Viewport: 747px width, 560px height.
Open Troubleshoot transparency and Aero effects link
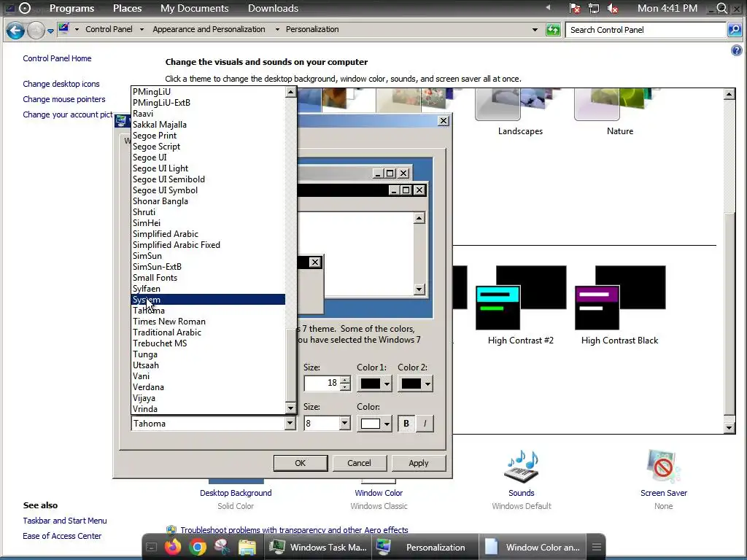click(294, 530)
